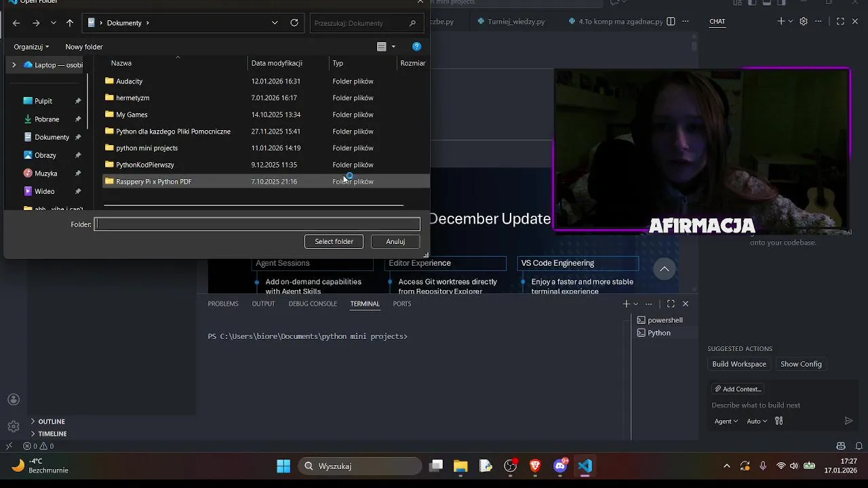Viewport: 868px width, 488px height.
Task: Click the Folder name input field
Action: point(257,224)
